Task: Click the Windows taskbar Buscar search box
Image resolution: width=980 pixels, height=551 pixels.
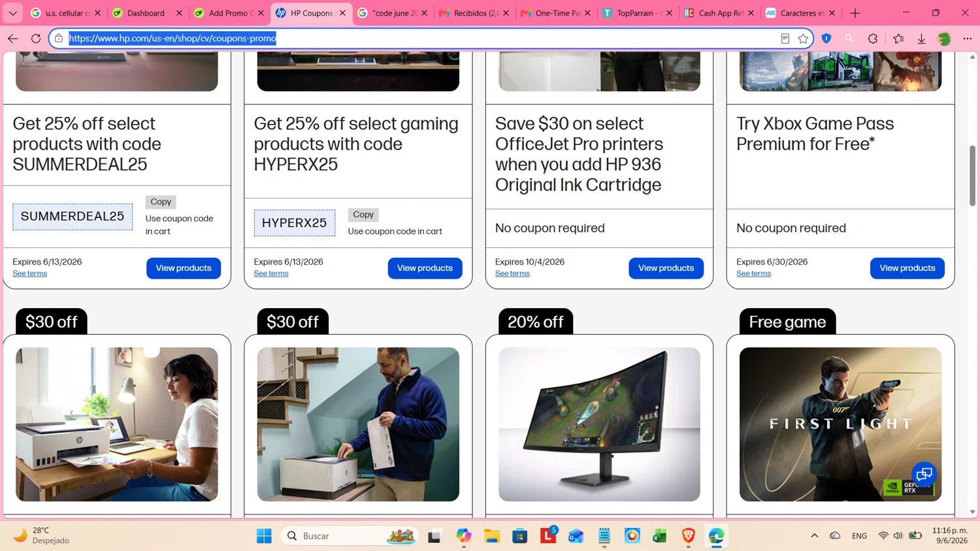Action: [350, 536]
